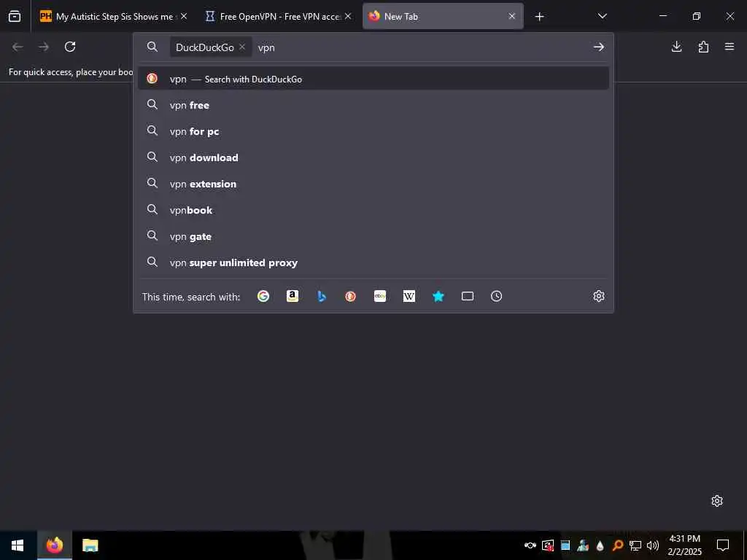Choose 'vpn — Search with DuckDuckGo' result

(x=373, y=79)
